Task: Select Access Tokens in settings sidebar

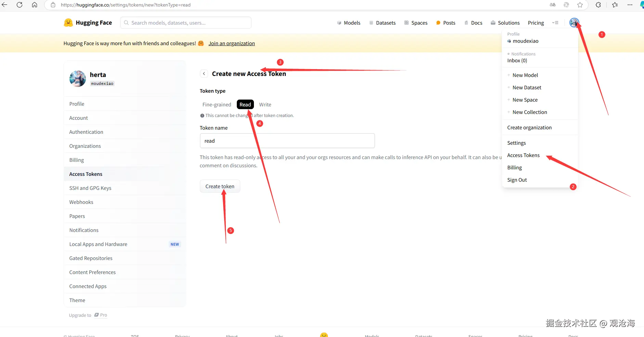Action: point(125,174)
